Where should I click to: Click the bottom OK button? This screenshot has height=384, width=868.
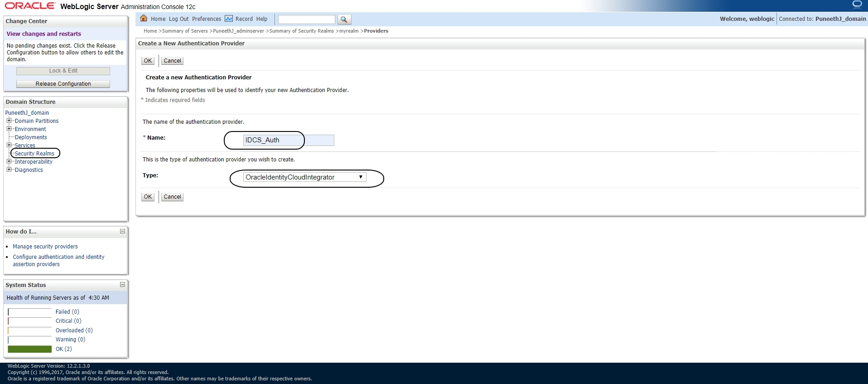point(148,197)
